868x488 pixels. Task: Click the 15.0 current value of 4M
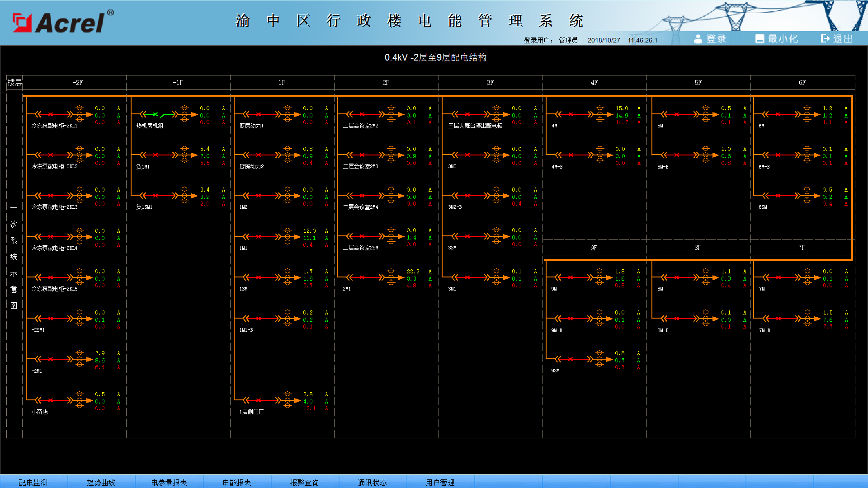tap(622, 108)
